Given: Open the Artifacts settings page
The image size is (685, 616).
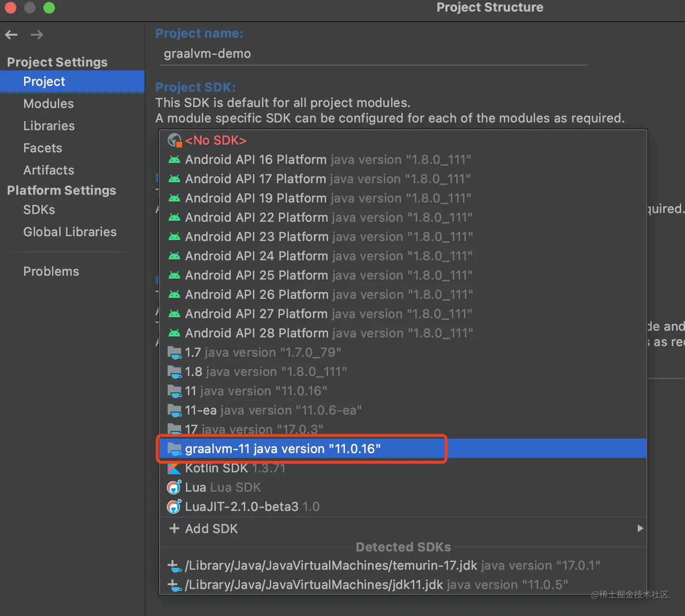Looking at the screenshot, I should (x=72, y=170).
